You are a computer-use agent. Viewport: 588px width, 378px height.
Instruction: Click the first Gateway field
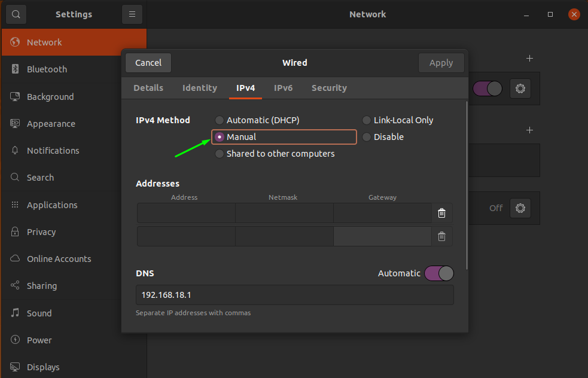click(382, 213)
